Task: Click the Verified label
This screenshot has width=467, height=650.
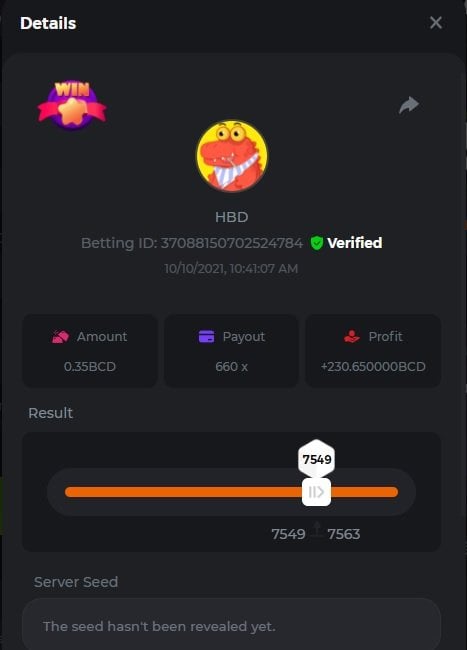Action: [355, 243]
